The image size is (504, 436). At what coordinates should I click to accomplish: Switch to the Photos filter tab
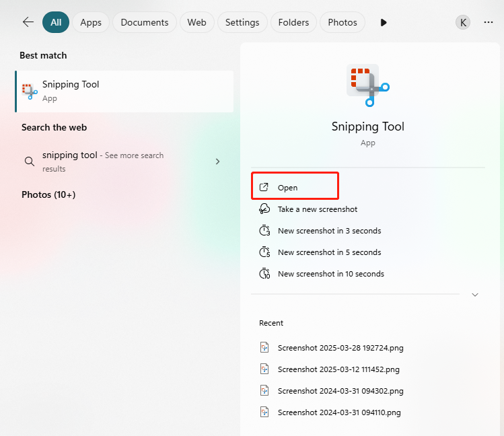[x=343, y=22]
